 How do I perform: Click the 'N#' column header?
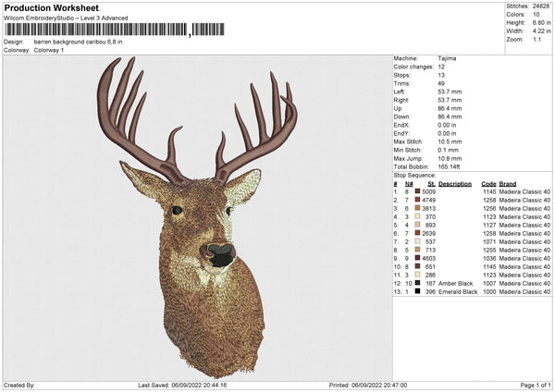(x=409, y=184)
